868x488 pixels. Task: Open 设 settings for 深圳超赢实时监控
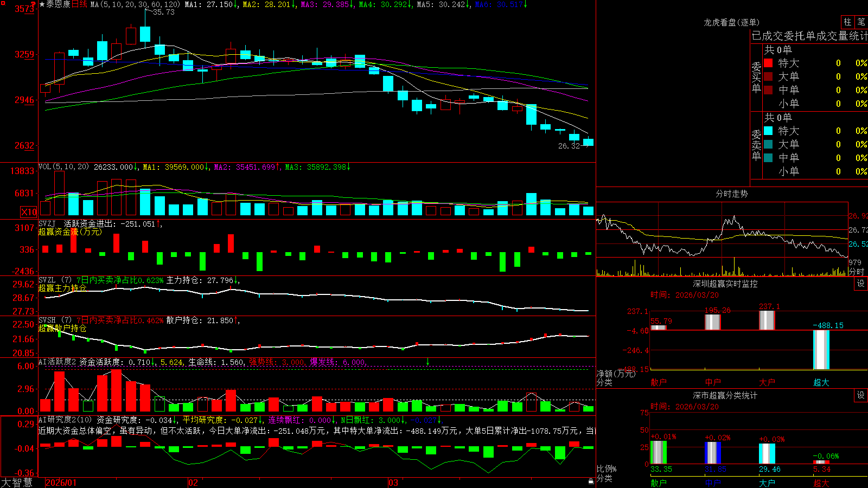(x=860, y=284)
